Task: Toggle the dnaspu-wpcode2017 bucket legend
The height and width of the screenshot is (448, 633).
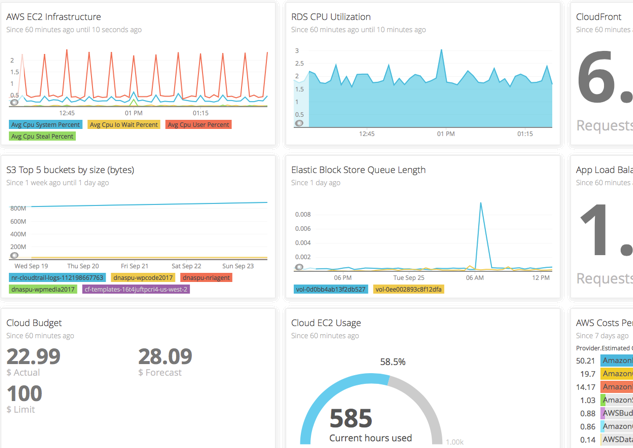Action: pos(143,278)
